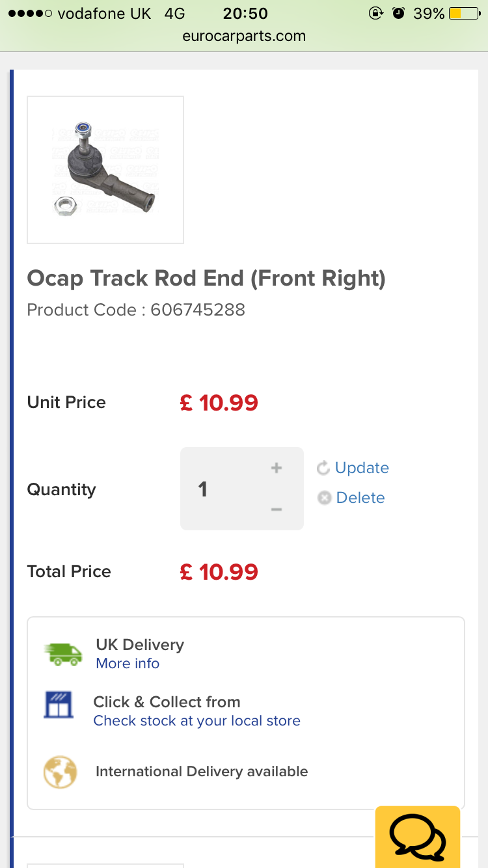Tap the green delivery van icon
Screen dimensions: 488x868
coord(63,653)
